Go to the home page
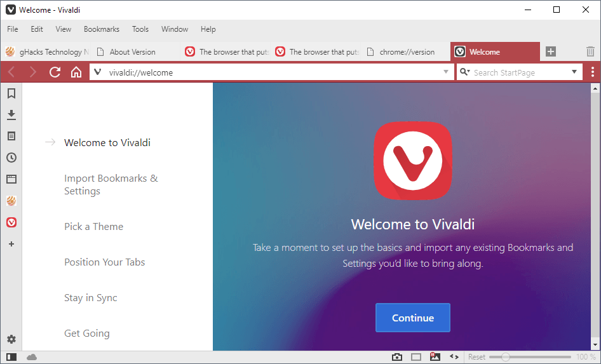The width and height of the screenshot is (601, 364). (76, 72)
